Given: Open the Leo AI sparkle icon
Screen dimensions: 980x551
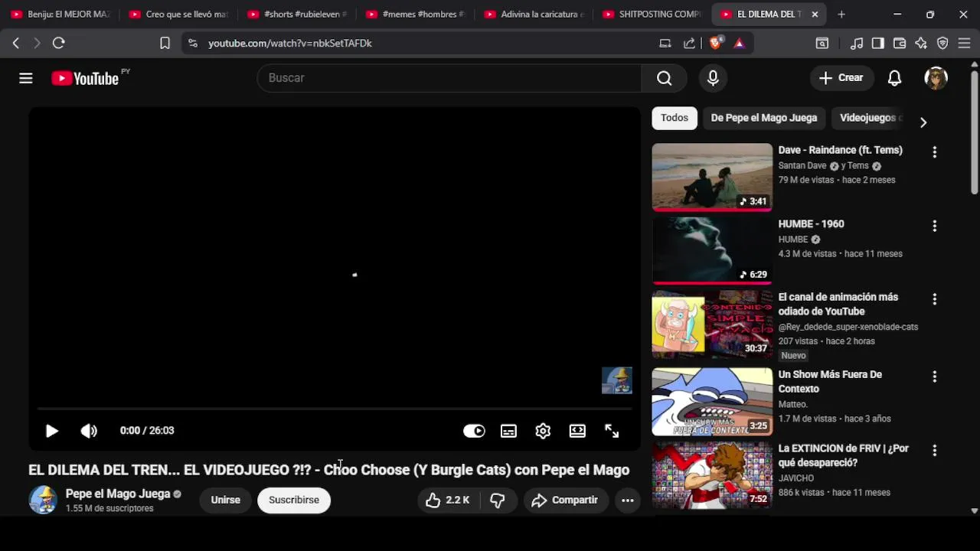Looking at the screenshot, I should click(x=921, y=44).
